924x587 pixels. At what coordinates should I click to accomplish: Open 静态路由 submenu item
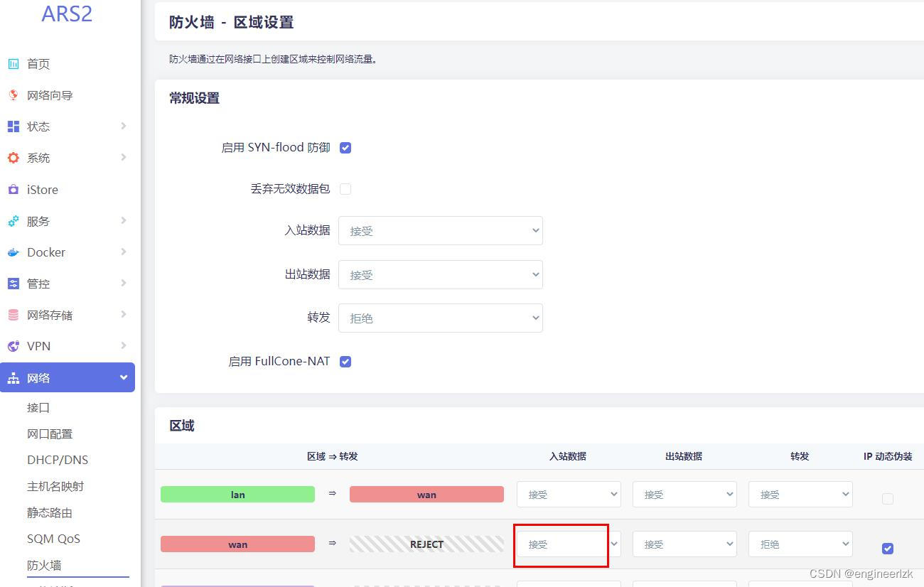50,513
